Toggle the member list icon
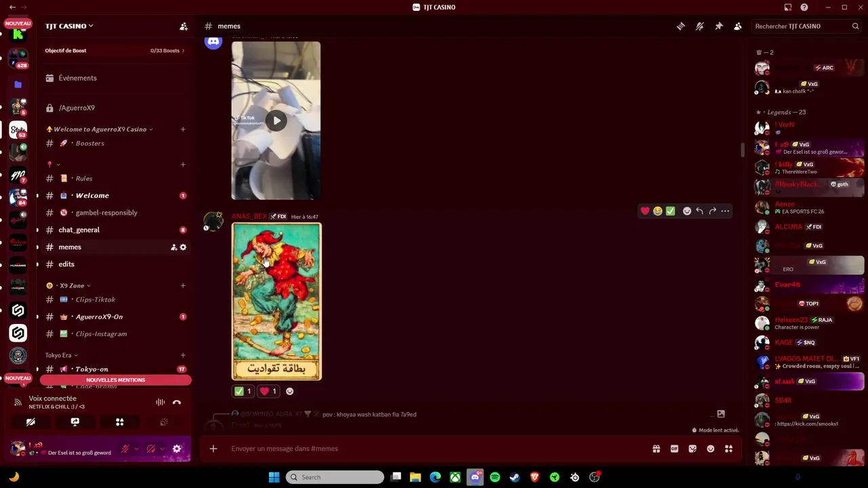 (738, 26)
